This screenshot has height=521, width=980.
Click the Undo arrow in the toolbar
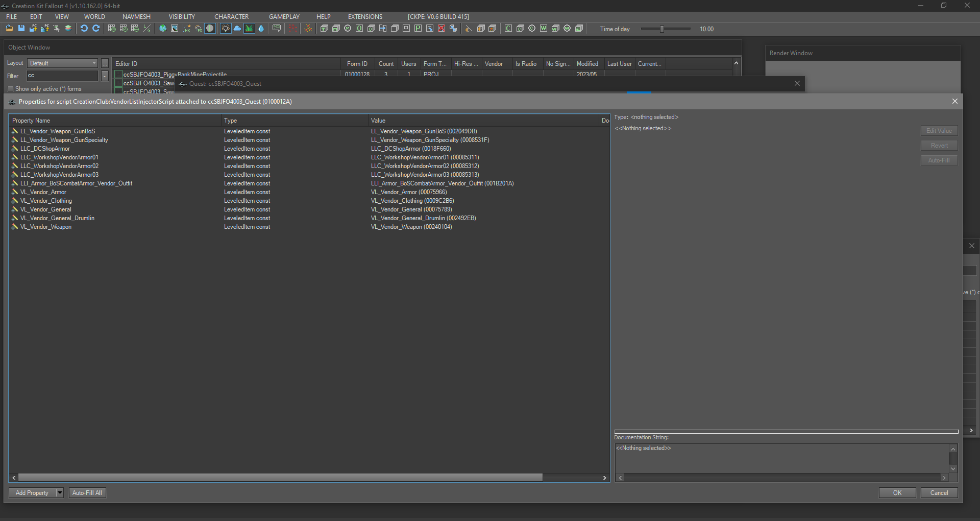click(x=84, y=29)
